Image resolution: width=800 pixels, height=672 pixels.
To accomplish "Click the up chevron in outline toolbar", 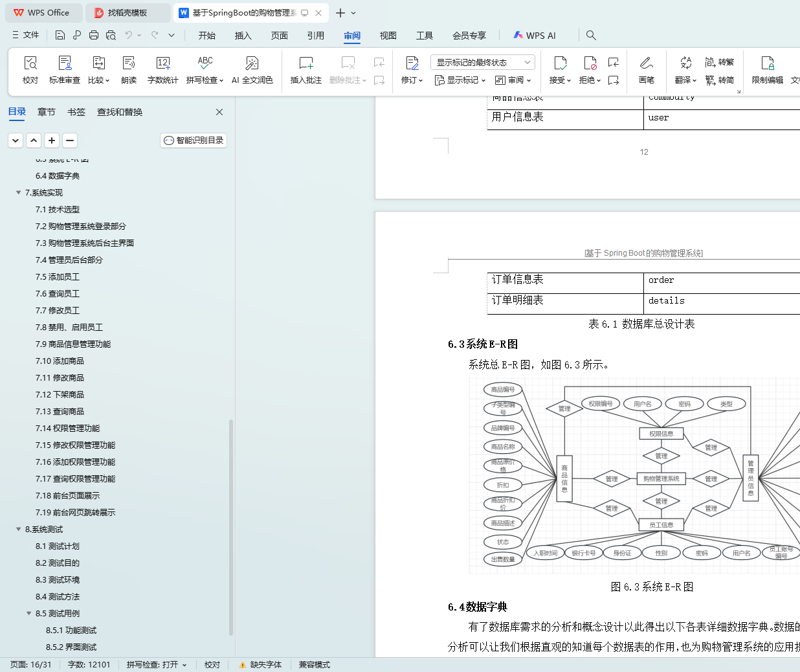I will [34, 140].
